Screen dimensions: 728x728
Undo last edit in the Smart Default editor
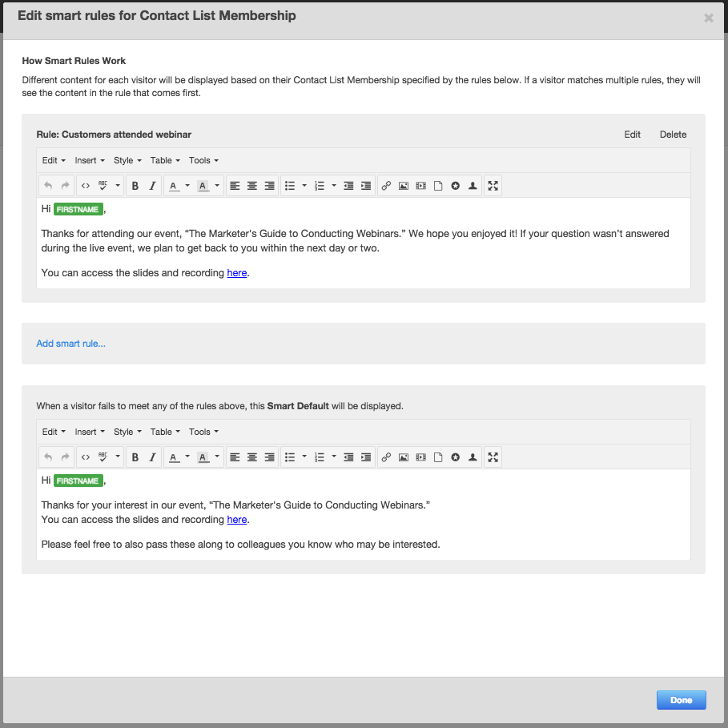pos(47,457)
